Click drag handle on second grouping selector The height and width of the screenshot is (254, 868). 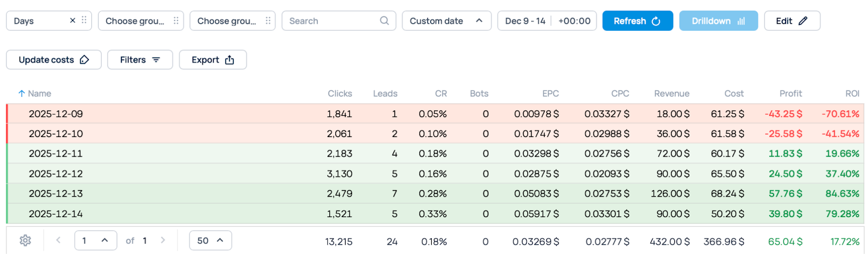coord(176,21)
